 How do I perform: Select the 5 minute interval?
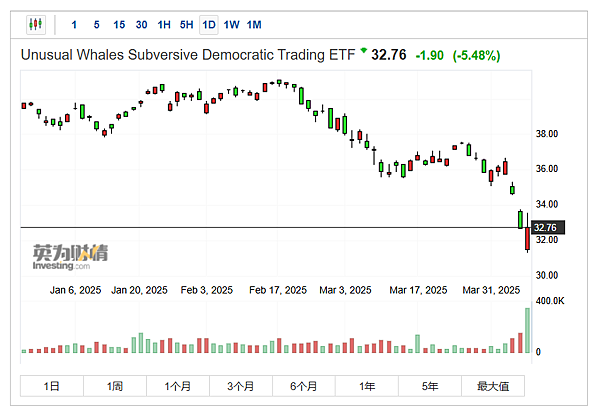point(96,25)
